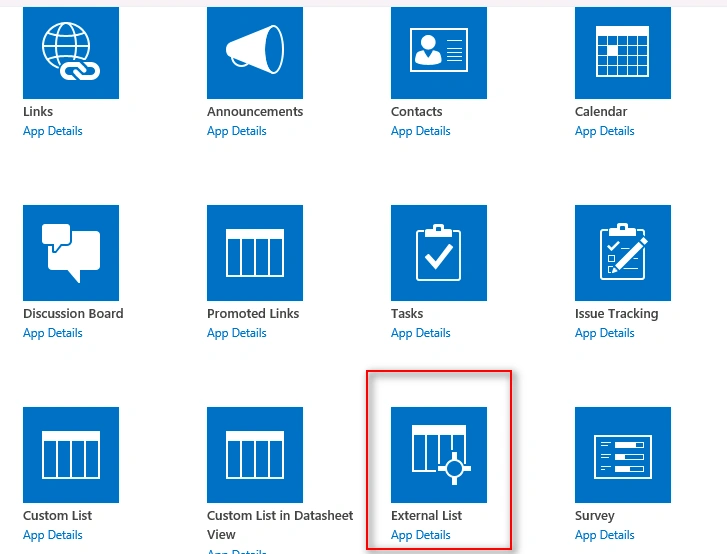Open App Details under Links
Screen dimensions: 727x554
point(53,131)
